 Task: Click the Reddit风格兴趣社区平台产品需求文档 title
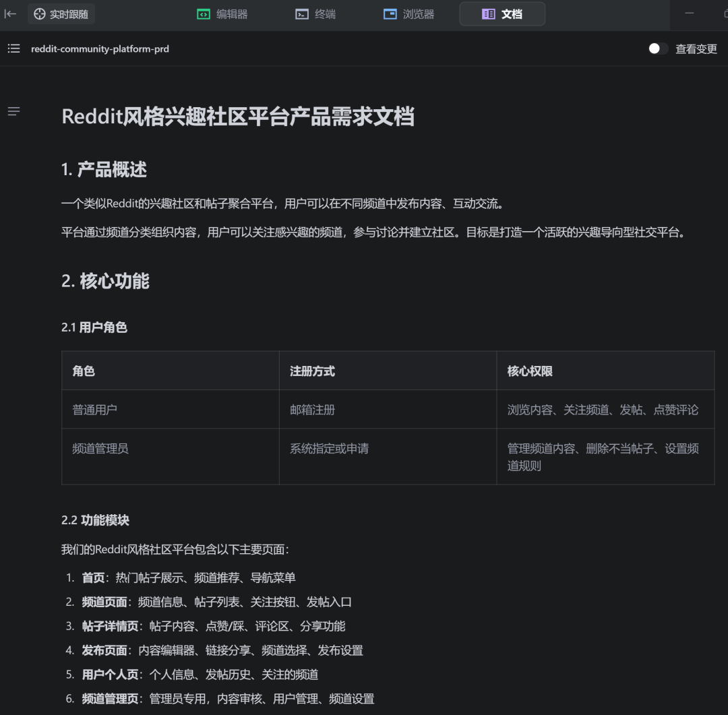(x=238, y=116)
